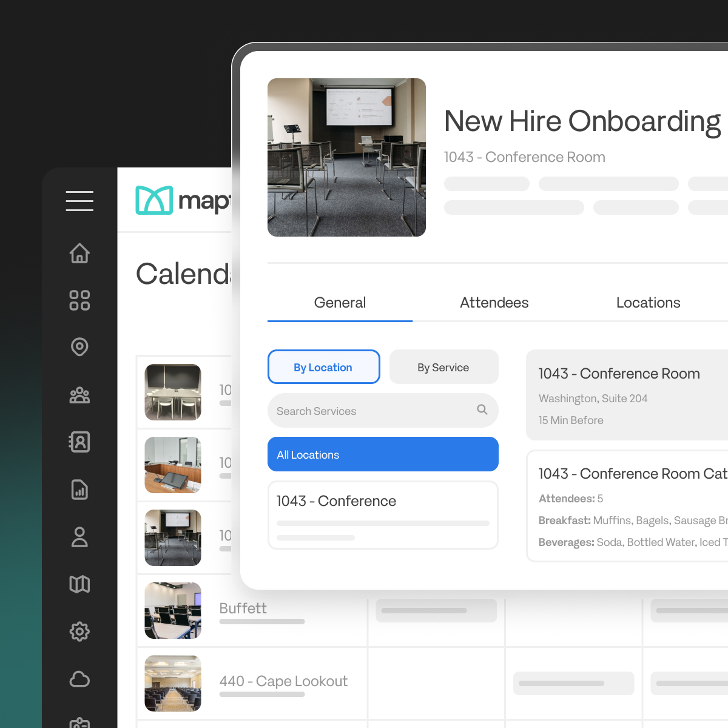Open settings gear icon
The width and height of the screenshot is (728, 728).
pyautogui.click(x=79, y=632)
